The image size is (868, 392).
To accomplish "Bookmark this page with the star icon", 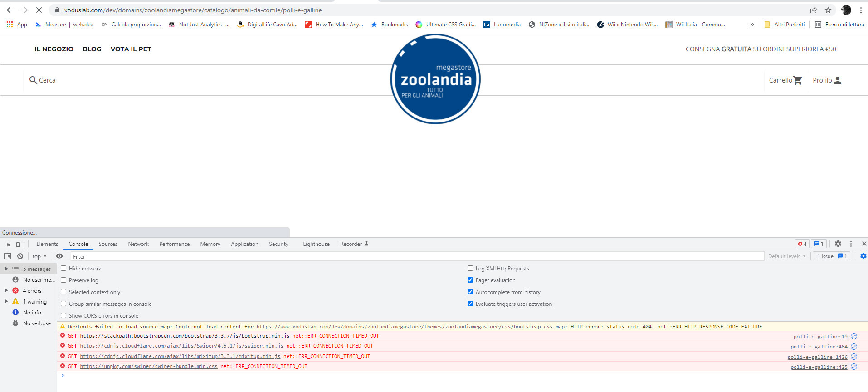I will (x=828, y=10).
